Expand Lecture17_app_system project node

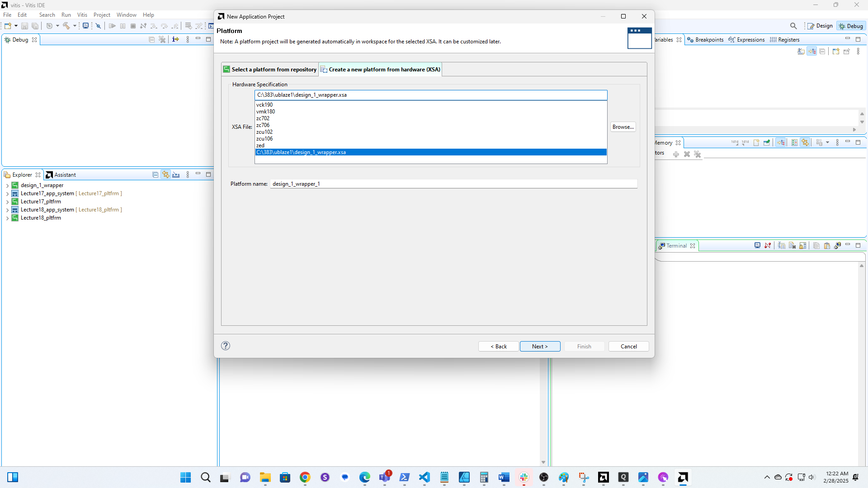(x=7, y=194)
